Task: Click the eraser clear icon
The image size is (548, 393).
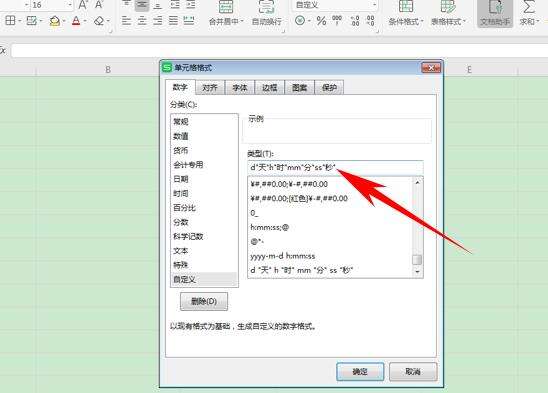Action: coord(99,21)
